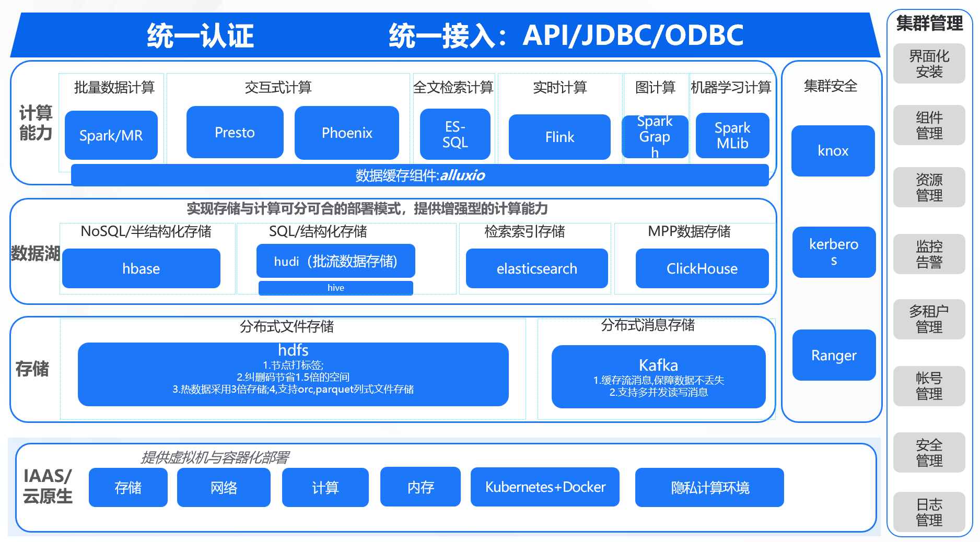980x542 pixels.
Task: Click the alluxio data cache bar
Action: 419,175
